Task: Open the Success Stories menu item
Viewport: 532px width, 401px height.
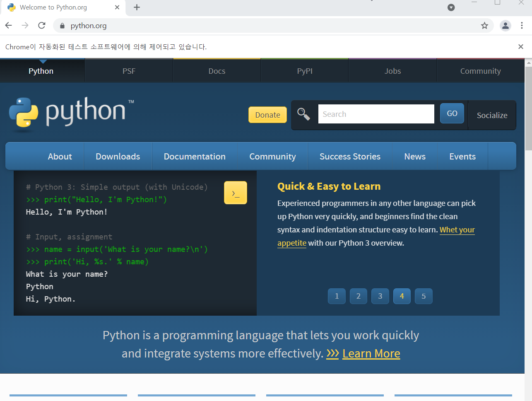Action: [x=350, y=156]
